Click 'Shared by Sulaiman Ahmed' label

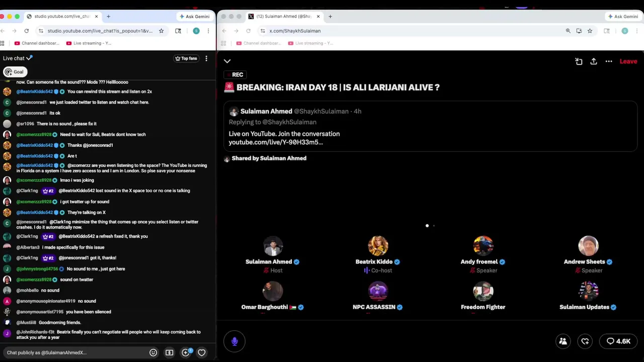pos(269,158)
